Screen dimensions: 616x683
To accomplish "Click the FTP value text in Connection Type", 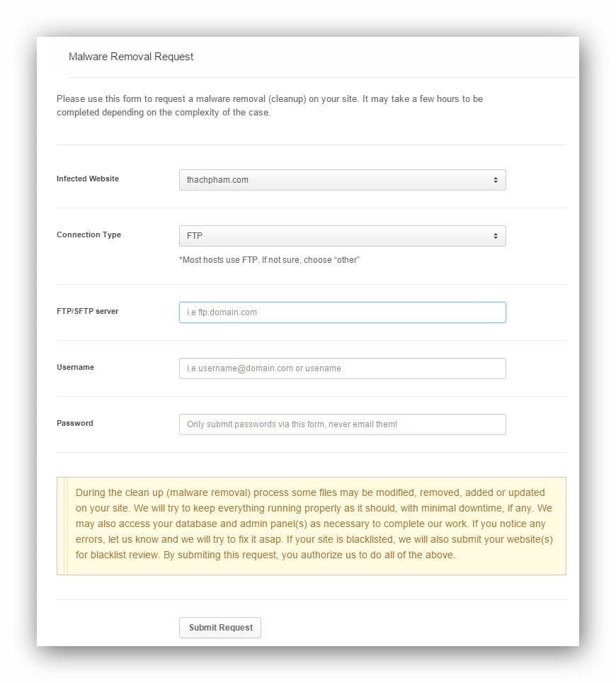I will tap(194, 236).
